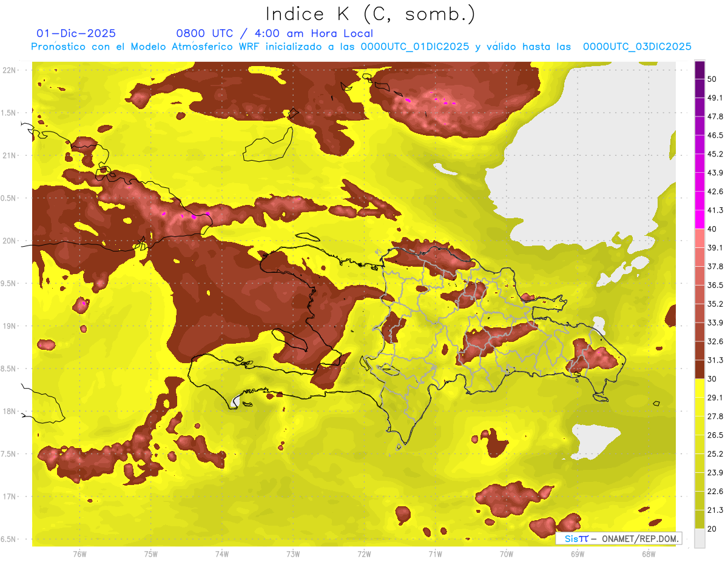Click the "42.6" colorbar label

[x=715, y=192]
